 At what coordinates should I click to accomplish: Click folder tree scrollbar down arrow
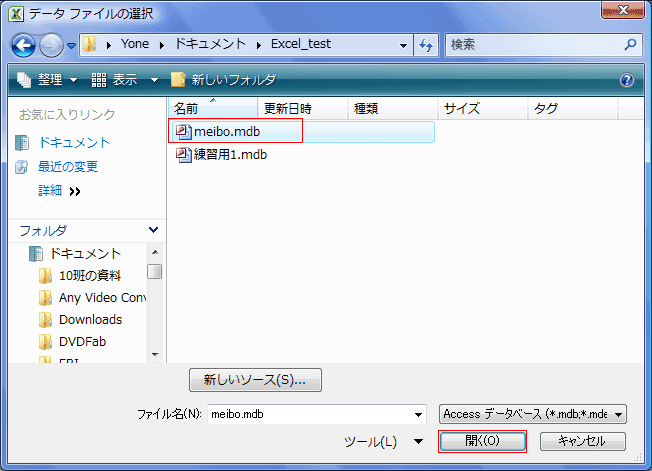pos(155,355)
